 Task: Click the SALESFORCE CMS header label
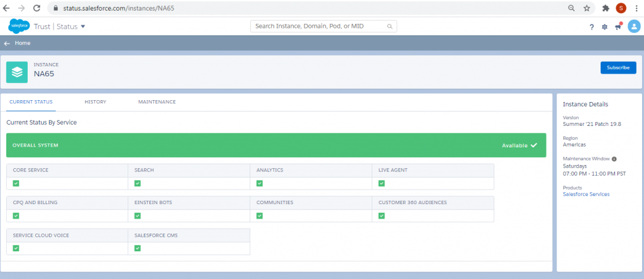tap(156, 236)
